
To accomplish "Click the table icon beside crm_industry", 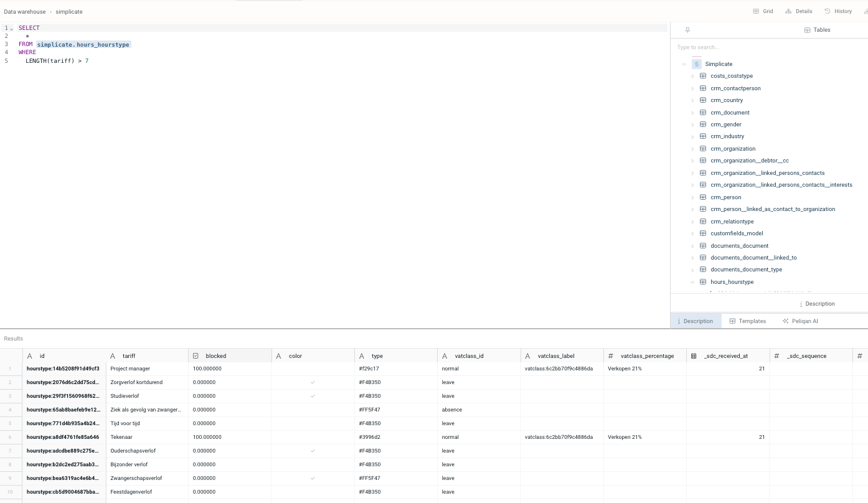I will coord(703,136).
